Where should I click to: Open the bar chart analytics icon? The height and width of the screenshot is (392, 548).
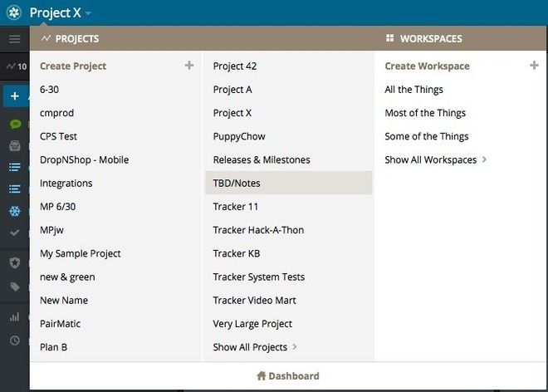[15, 317]
